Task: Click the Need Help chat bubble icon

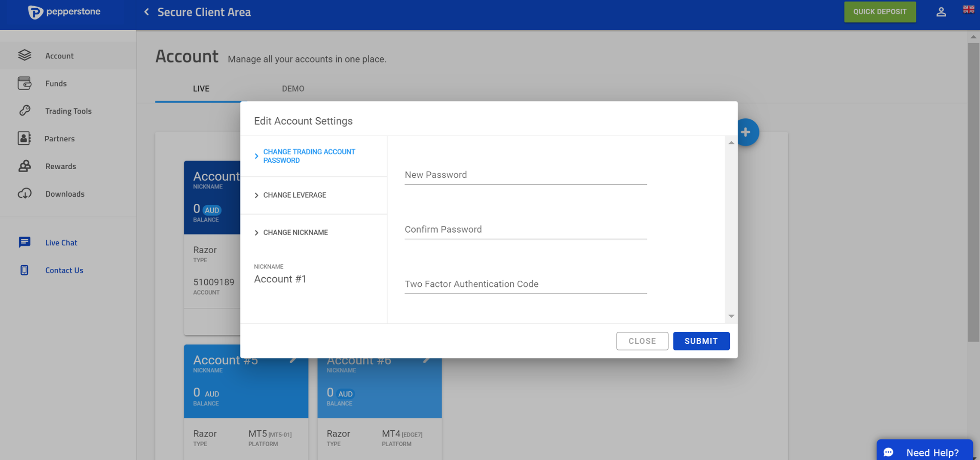Action: 888,452
